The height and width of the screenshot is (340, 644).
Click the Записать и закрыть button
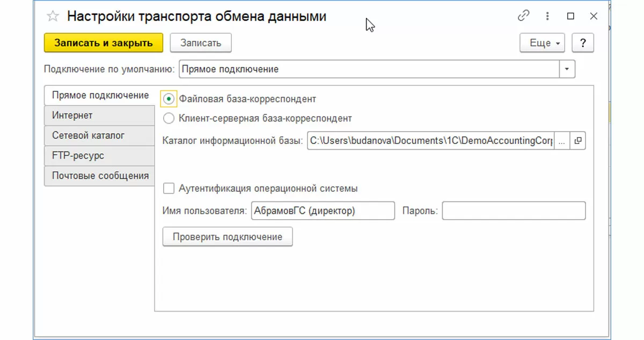103,43
